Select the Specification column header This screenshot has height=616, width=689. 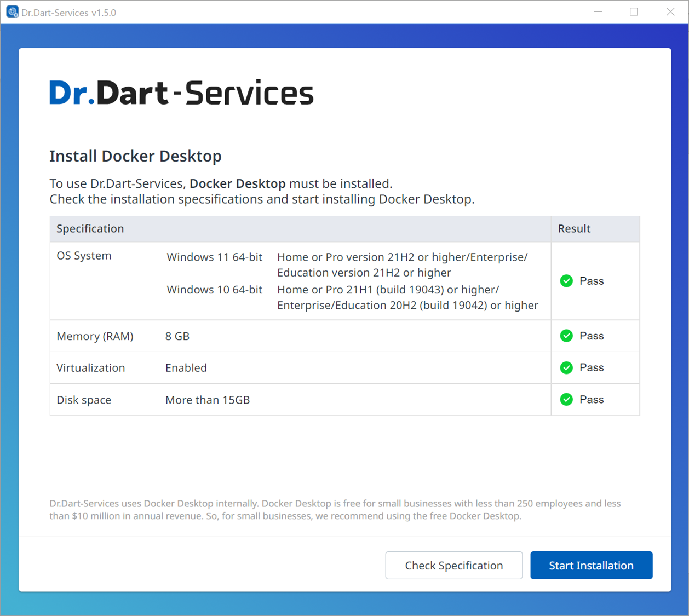pyautogui.click(x=90, y=229)
